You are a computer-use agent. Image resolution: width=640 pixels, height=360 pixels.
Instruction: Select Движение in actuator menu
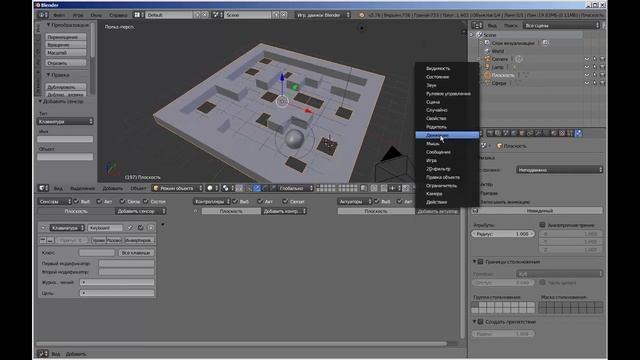point(447,135)
